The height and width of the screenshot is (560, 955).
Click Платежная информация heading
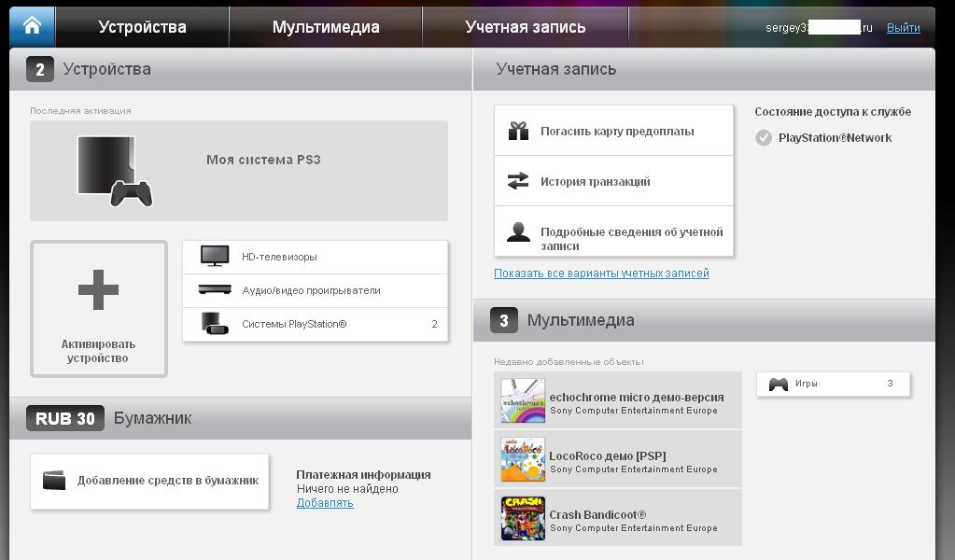click(363, 475)
